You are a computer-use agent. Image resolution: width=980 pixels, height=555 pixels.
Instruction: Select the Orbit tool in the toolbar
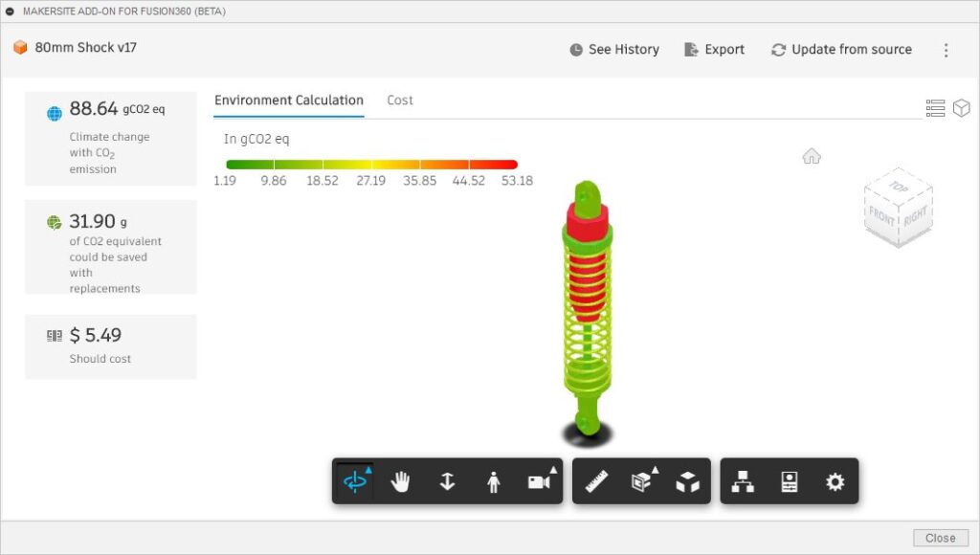[355, 481]
